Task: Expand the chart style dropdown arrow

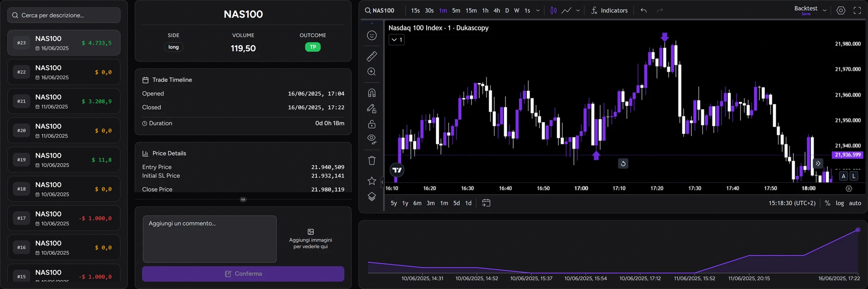Action: (578, 10)
